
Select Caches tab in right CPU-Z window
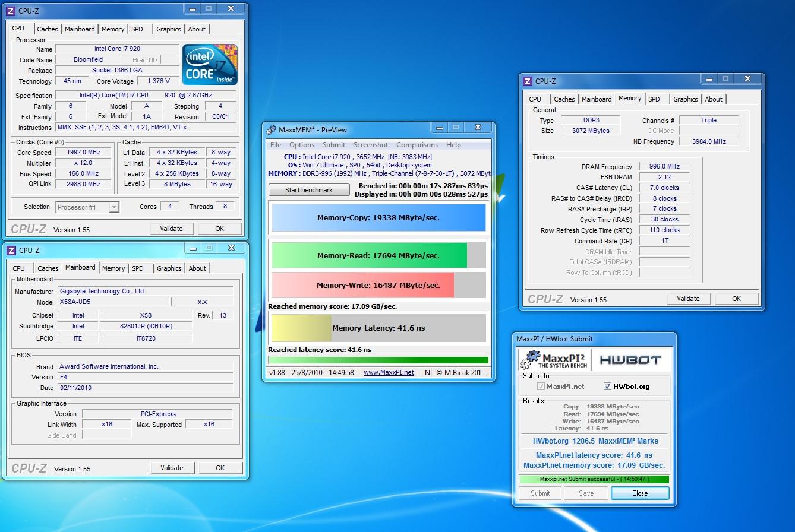[x=564, y=99]
